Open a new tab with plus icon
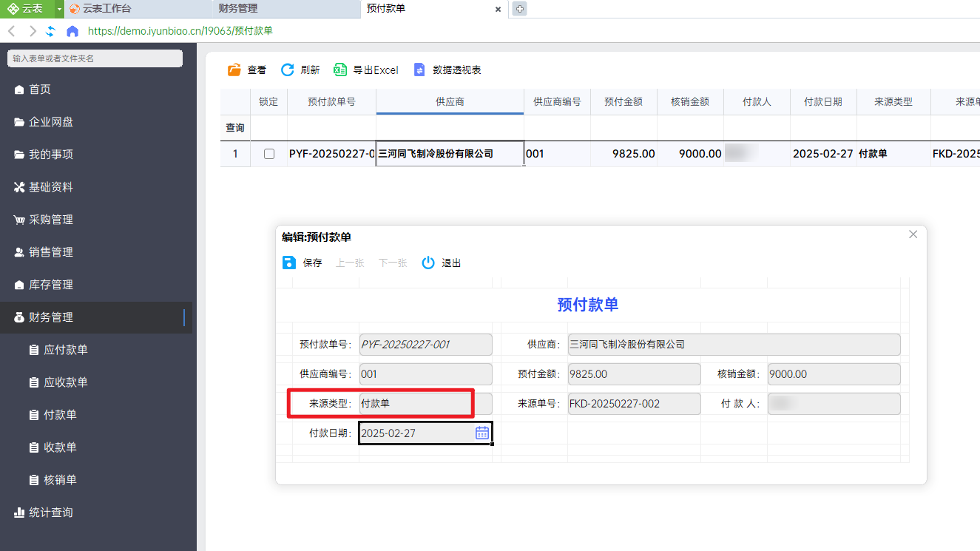Image resolution: width=980 pixels, height=551 pixels. (519, 9)
